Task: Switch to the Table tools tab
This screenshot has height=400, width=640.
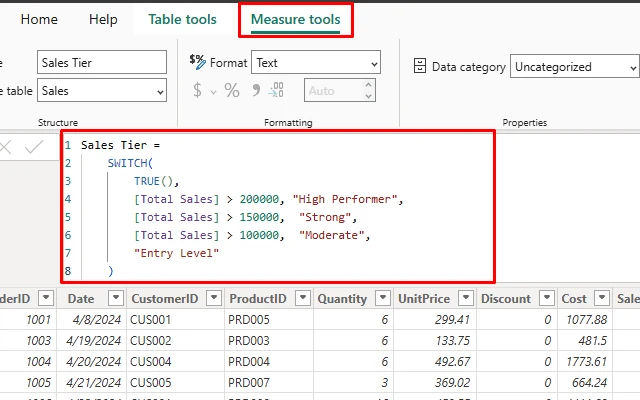Action: click(x=182, y=19)
